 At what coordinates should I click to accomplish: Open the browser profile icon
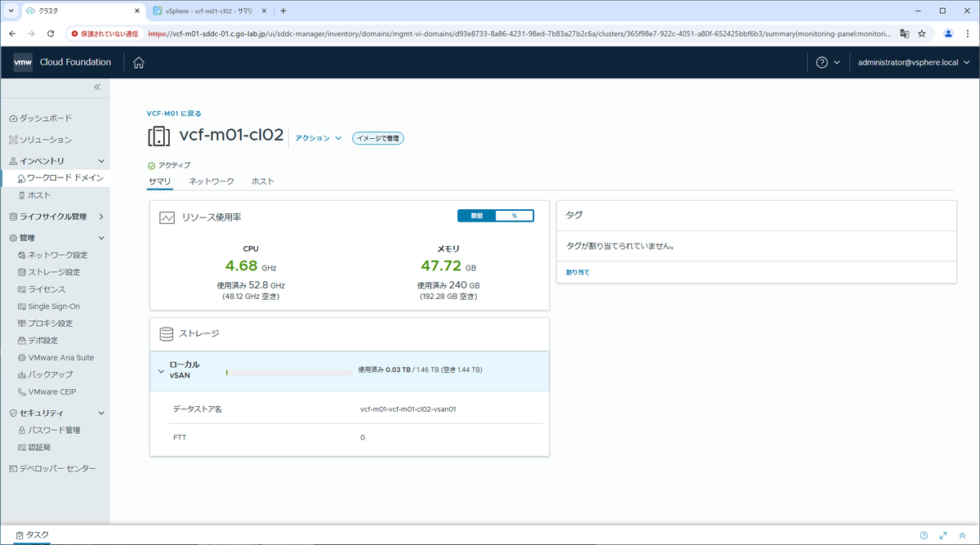pyautogui.click(x=948, y=34)
